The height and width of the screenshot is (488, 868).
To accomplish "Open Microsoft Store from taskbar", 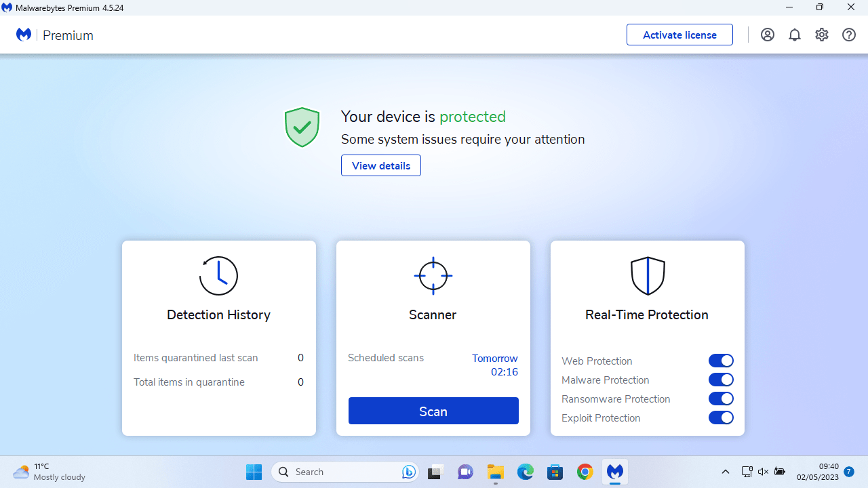I will [x=555, y=472].
